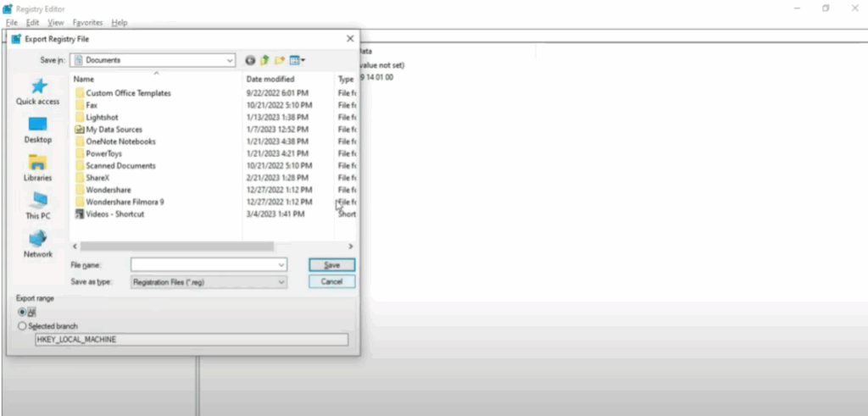Open Network in places sidebar

pyautogui.click(x=37, y=245)
